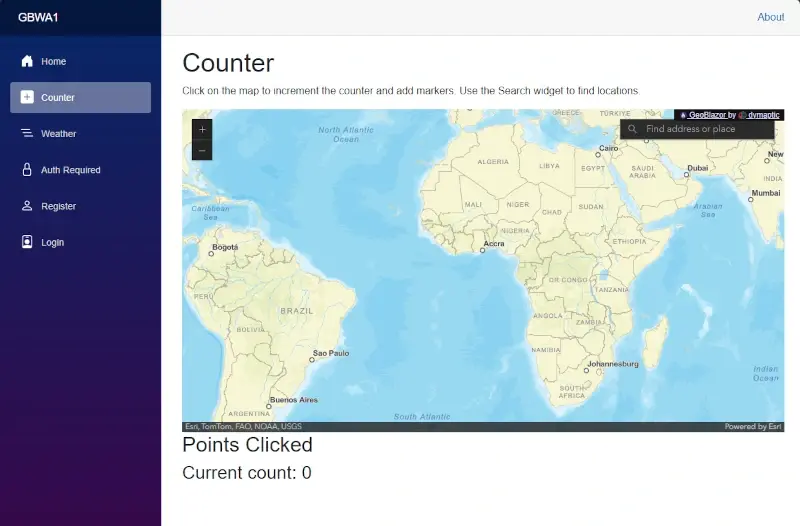800x526 pixels.
Task: Click on Arabian Sea label
Action: point(708,210)
